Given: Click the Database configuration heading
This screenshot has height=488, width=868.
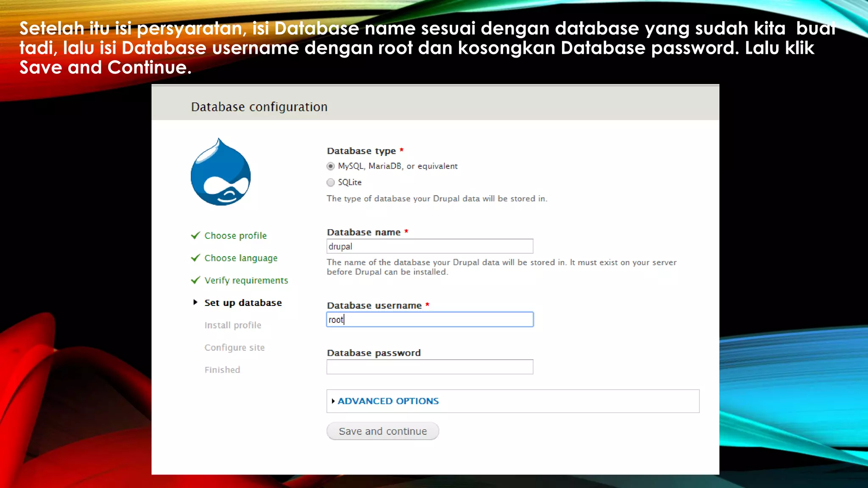Looking at the screenshot, I should point(259,107).
